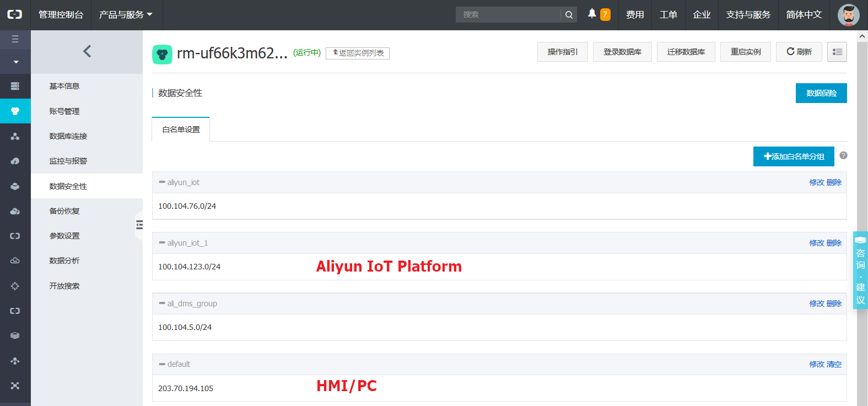This screenshot has height=406, width=868.
Task: Open 费用 menu in top bar
Action: (x=635, y=15)
